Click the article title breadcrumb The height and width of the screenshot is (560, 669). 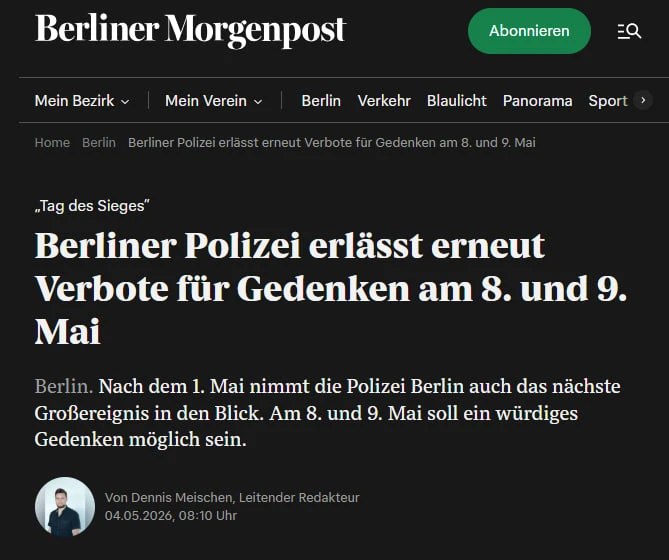pos(332,142)
